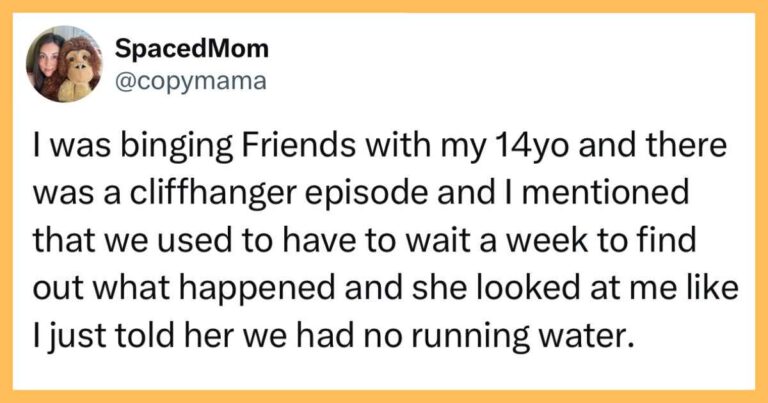The width and height of the screenshot is (768, 403).
Task: Open the @copymama handle link
Action: click(x=191, y=82)
